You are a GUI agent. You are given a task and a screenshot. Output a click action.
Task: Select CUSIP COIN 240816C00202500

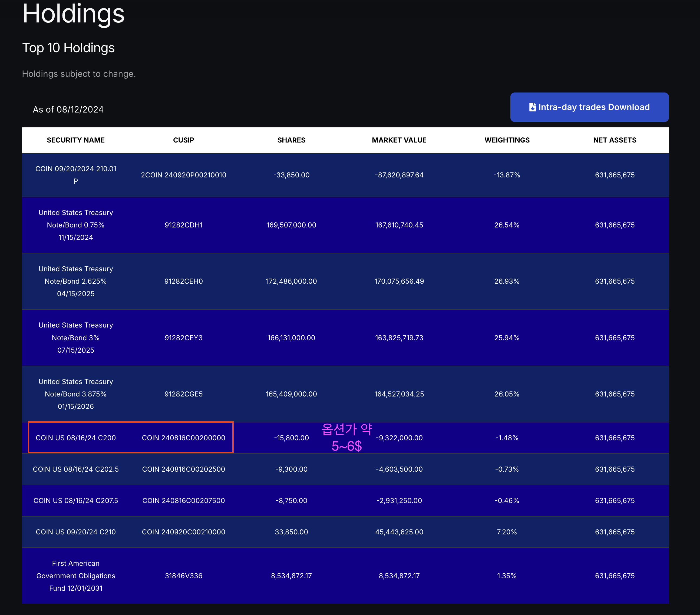pyautogui.click(x=184, y=469)
